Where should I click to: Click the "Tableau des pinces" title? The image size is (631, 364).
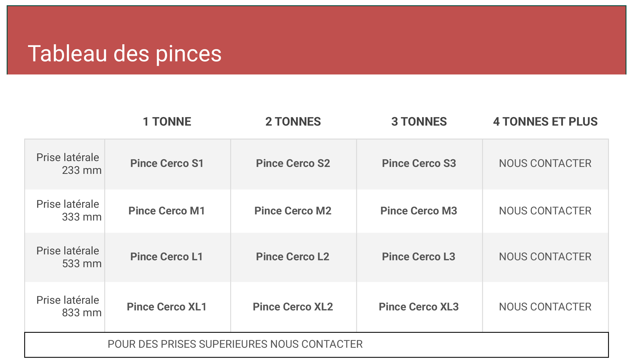pyautogui.click(x=125, y=54)
